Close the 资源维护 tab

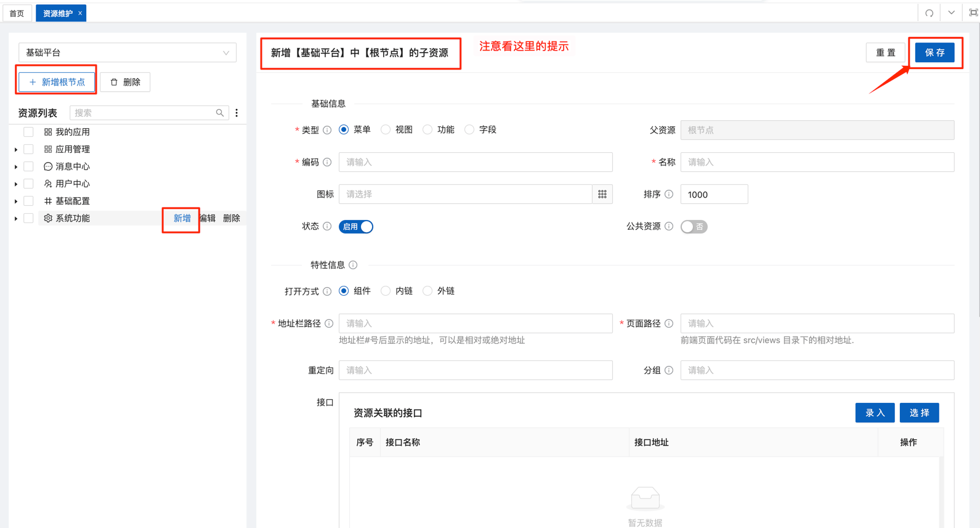coord(80,13)
